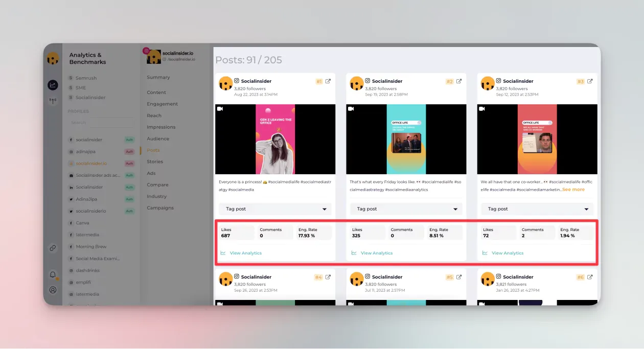Click the video camera icon on post #1 thumbnail
Viewport: 644px width, 349px height.
220,109
